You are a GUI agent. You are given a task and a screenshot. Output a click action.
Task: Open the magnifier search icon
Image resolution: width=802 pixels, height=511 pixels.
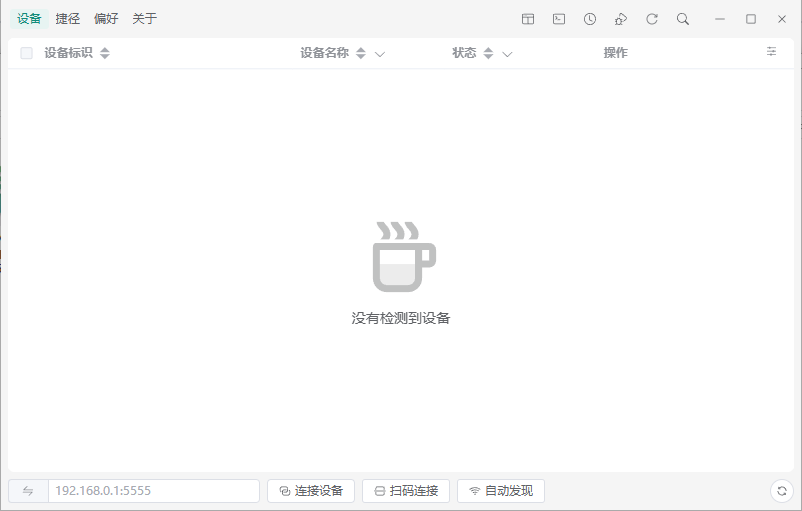tap(683, 19)
